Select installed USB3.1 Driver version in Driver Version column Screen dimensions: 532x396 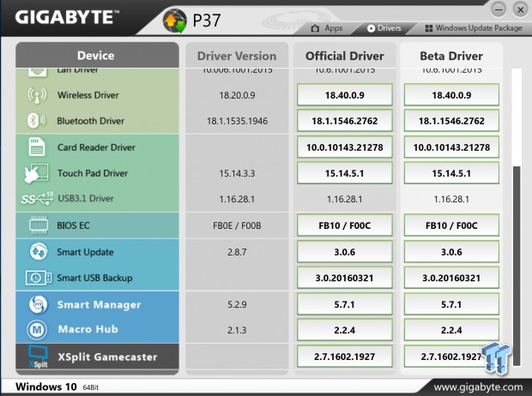(237, 199)
